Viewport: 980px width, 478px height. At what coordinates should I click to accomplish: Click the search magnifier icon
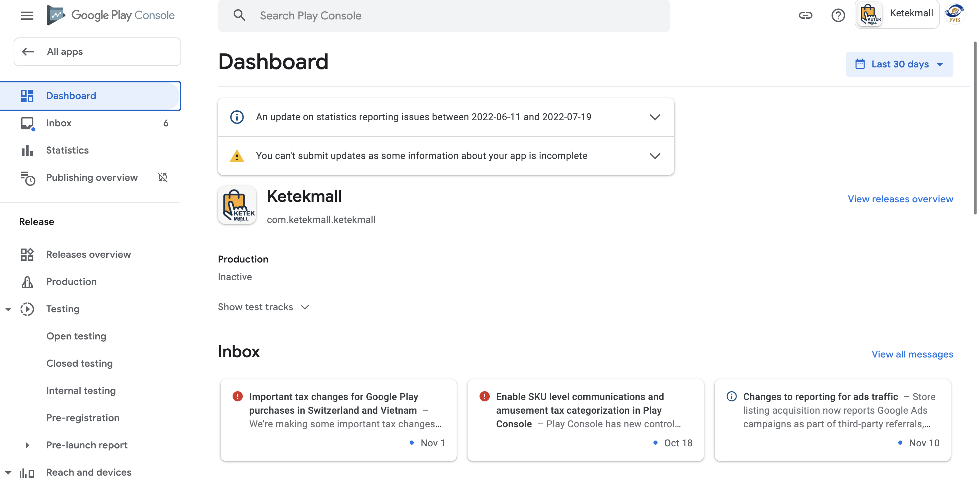[x=239, y=15]
